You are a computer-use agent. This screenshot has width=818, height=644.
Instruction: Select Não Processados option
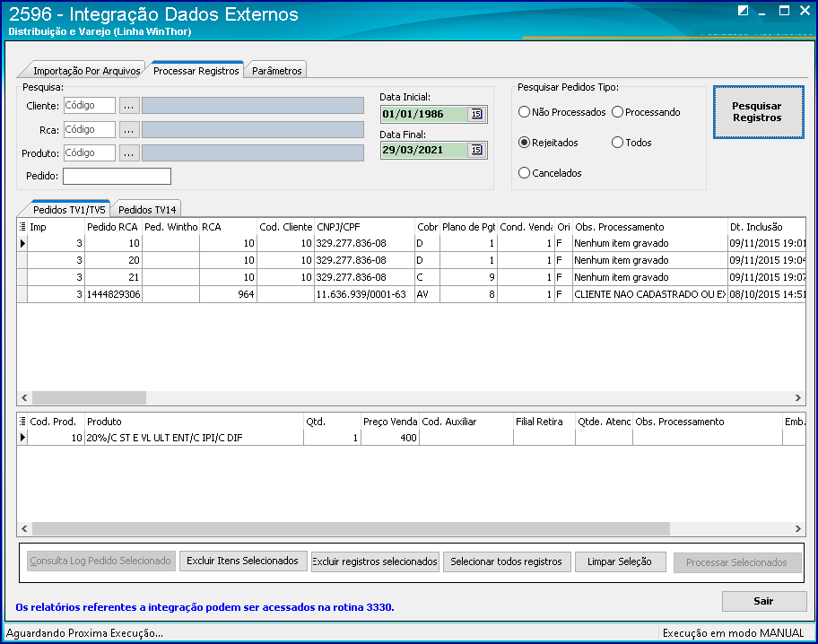[561, 112]
